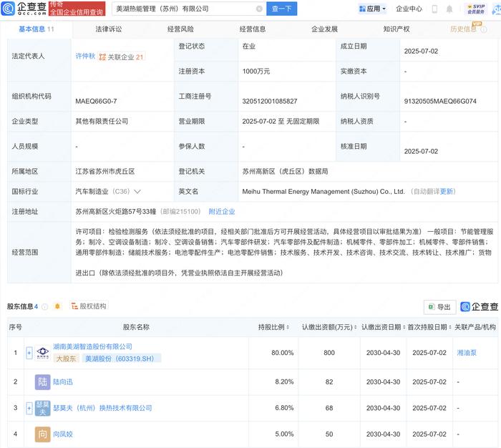Click info icon next to 历史信息 tab
Viewport: 501px width, 448px height.
(x=484, y=29)
